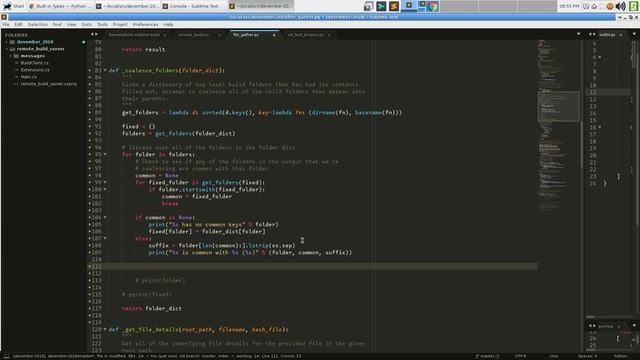This screenshot has width=640, height=360.
Task: Toggle side panel switcher icon in status bar
Action: [x=7, y=356]
